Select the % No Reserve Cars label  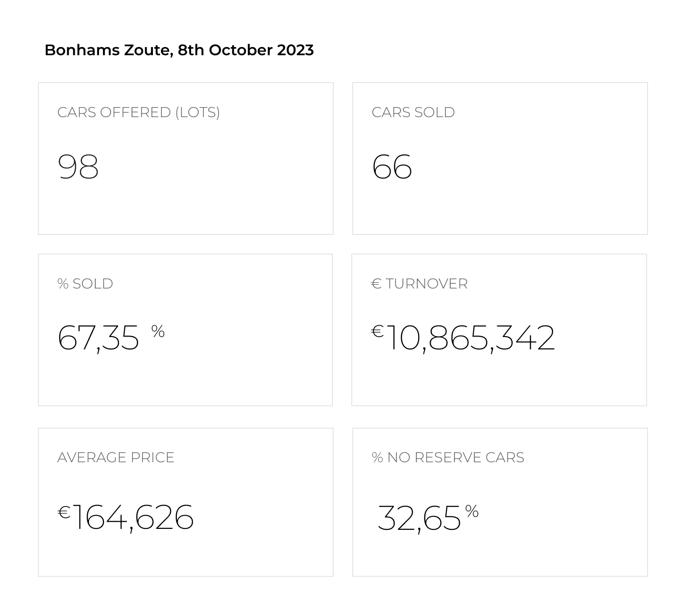pyautogui.click(x=448, y=457)
